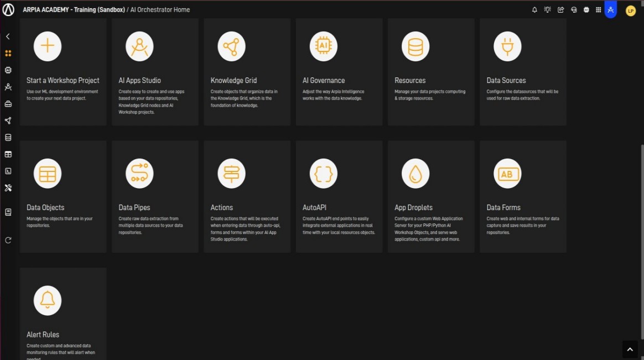Click the share/export icon in top bar

(x=560, y=10)
